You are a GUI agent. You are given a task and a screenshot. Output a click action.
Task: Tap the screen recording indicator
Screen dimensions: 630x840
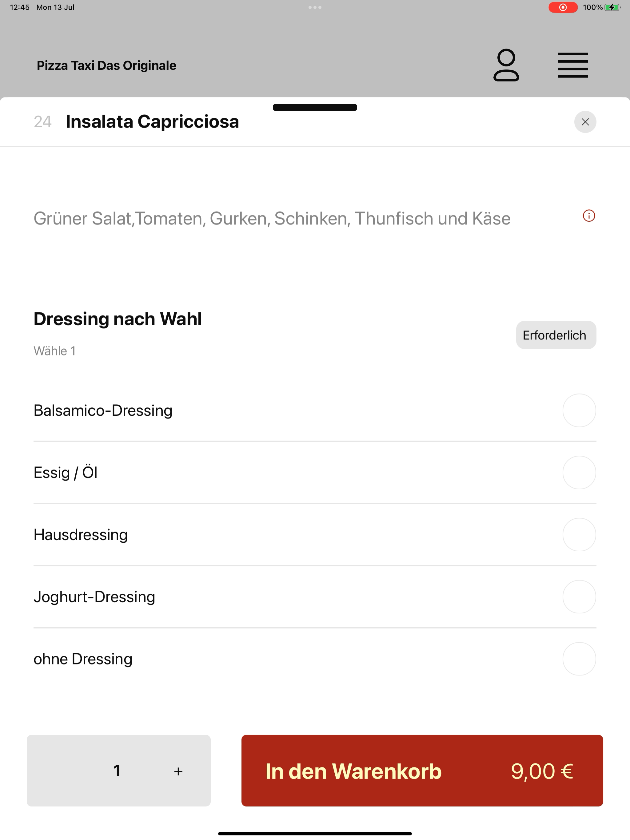click(x=563, y=7)
